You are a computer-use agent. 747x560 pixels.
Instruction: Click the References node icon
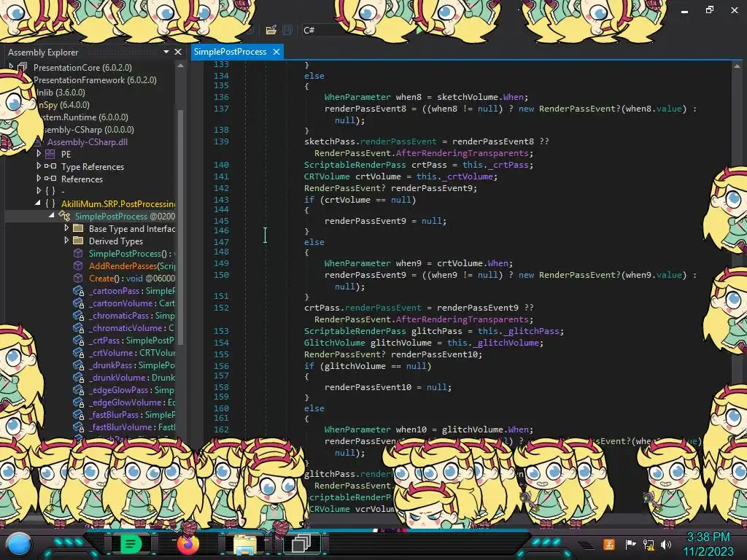pyautogui.click(x=50, y=179)
